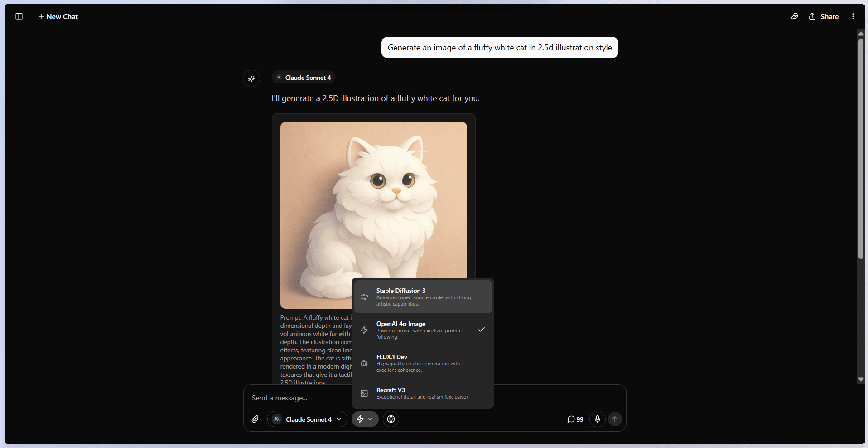Click the OpenAI 4o lightning icon
Image resolution: width=868 pixels, height=448 pixels.
(364, 330)
